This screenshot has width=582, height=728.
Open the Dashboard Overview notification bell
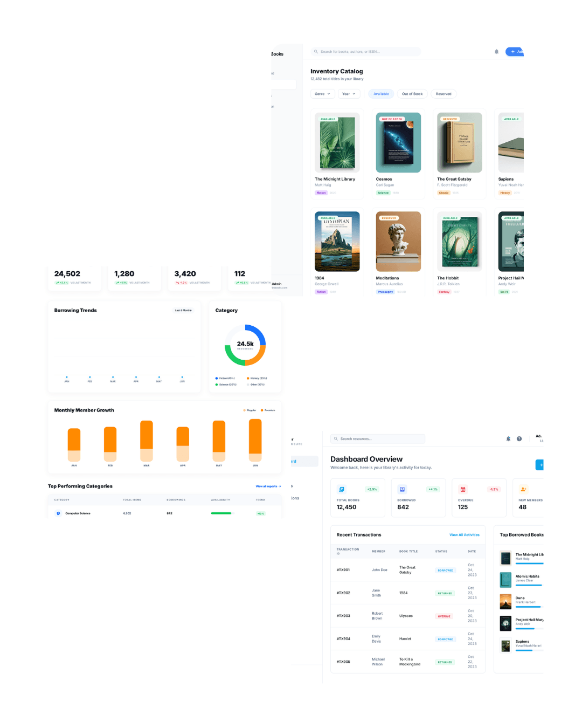508,439
